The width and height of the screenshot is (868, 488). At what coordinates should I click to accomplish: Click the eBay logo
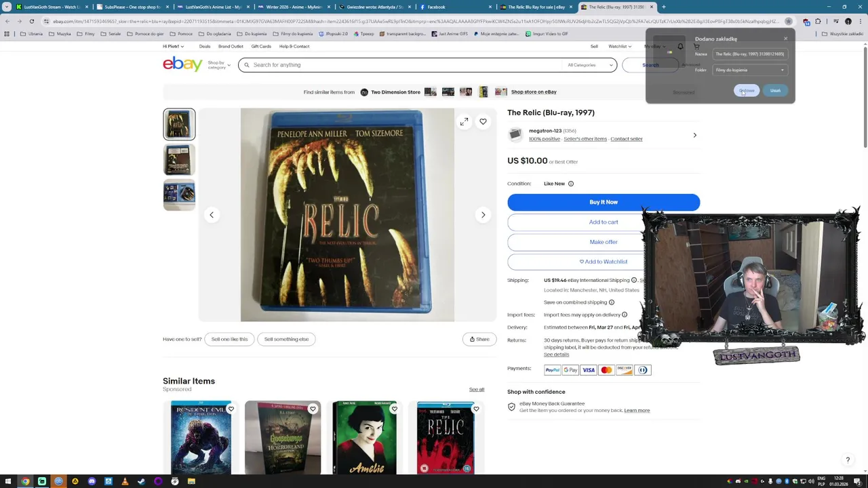[182, 64]
